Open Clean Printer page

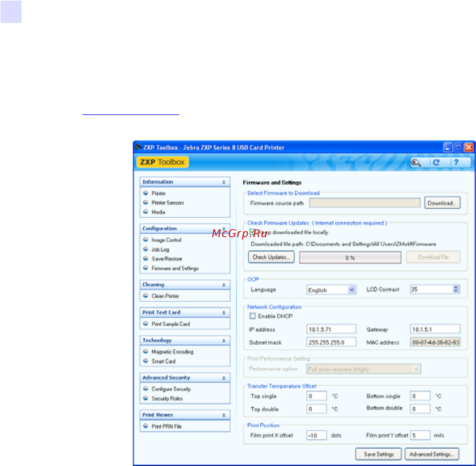coord(165,296)
